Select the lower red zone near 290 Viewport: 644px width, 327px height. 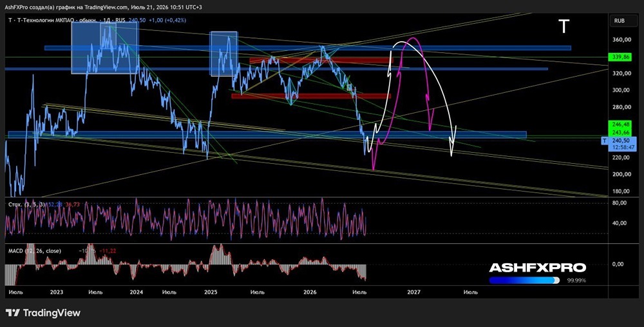click(x=311, y=96)
